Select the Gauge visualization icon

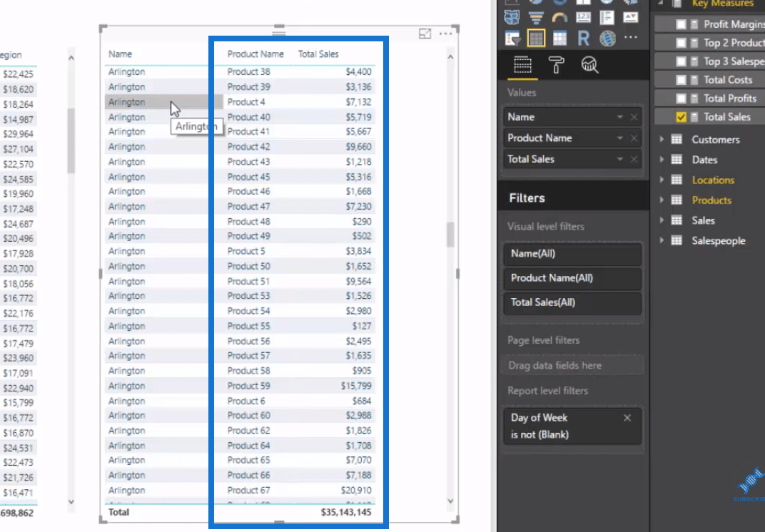[x=559, y=18]
